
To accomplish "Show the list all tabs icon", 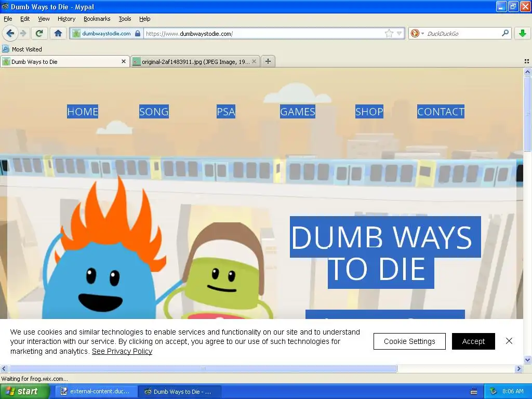I will pyautogui.click(x=527, y=61).
